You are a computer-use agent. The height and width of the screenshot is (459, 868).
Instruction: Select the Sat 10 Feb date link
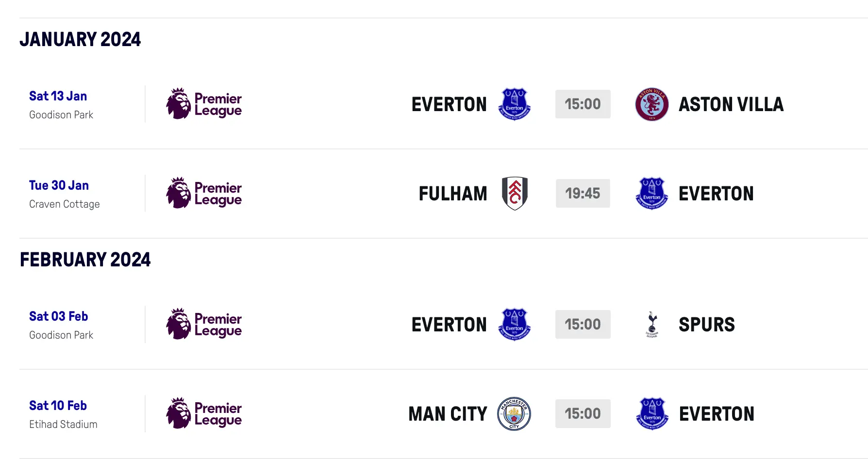[x=58, y=406]
